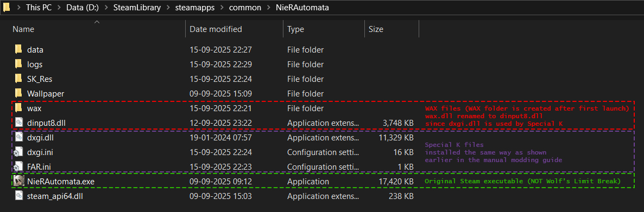Select Wallpaper folder name
The width and height of the screenshot is (644, 212).
tap(46, 94)
